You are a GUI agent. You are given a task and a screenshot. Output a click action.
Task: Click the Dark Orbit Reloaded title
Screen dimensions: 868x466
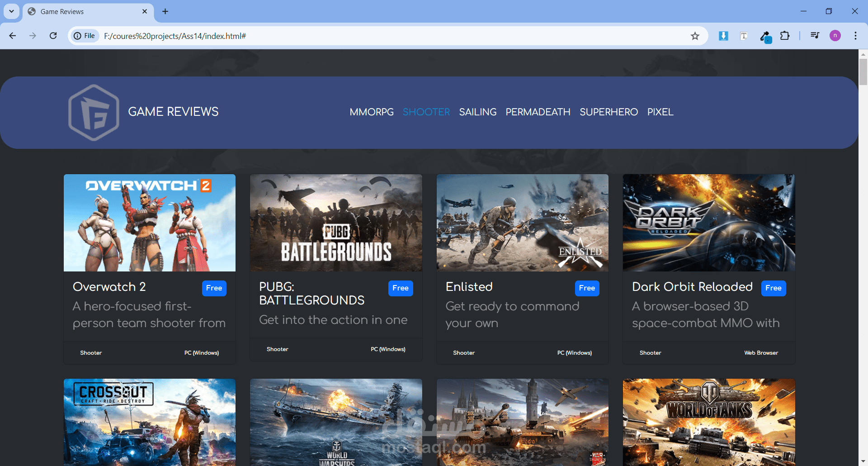tap(693, 287)
